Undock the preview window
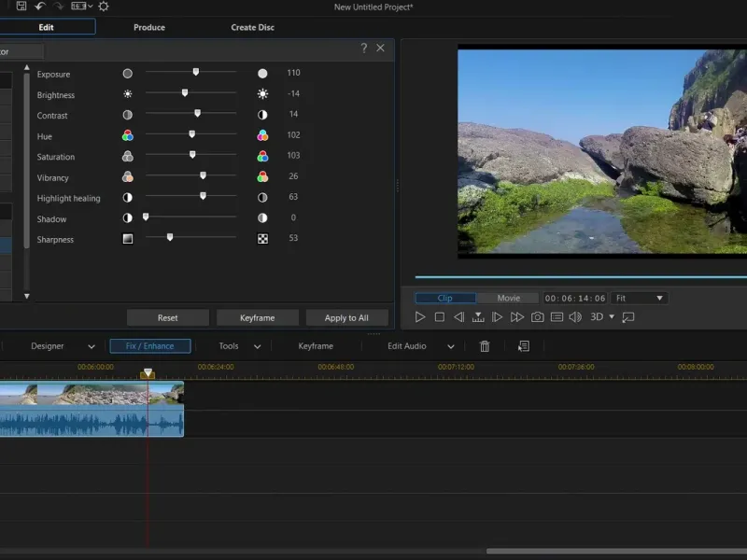 click(628, 317)
